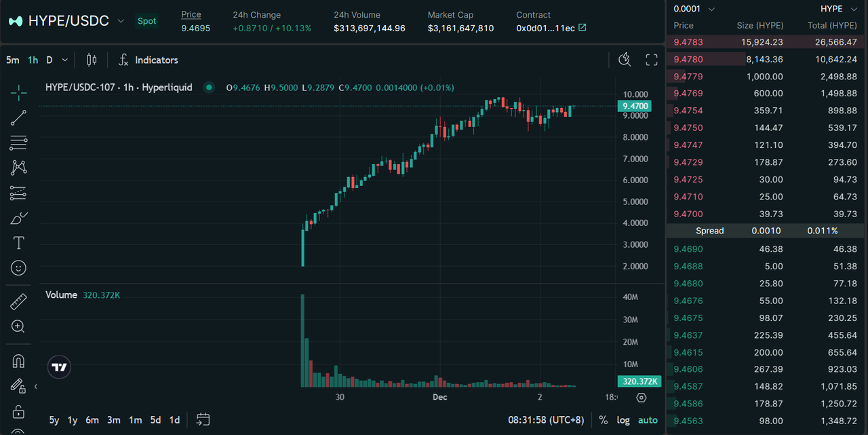Select ask price 9.4780 in order book
868x435 pixels.
click(x=688, y=60)
